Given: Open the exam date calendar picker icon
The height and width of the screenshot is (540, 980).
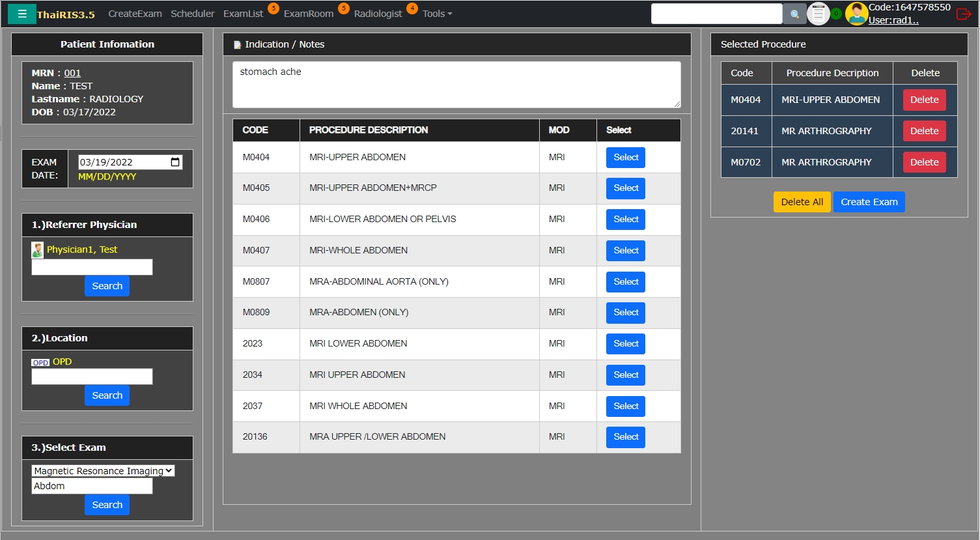Looking at the screenshot, I should [175, 162].
